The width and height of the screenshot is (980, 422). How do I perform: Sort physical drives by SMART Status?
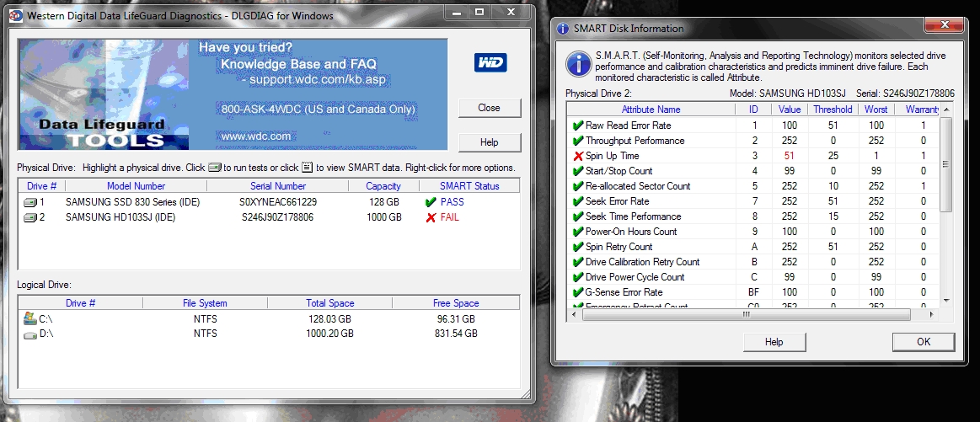pos(469,185)
